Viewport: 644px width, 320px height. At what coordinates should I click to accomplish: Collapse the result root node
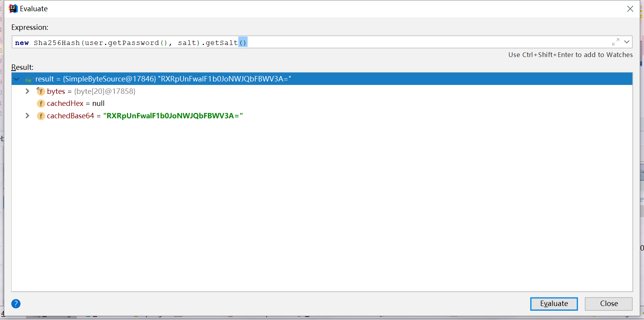click(16, 79)
